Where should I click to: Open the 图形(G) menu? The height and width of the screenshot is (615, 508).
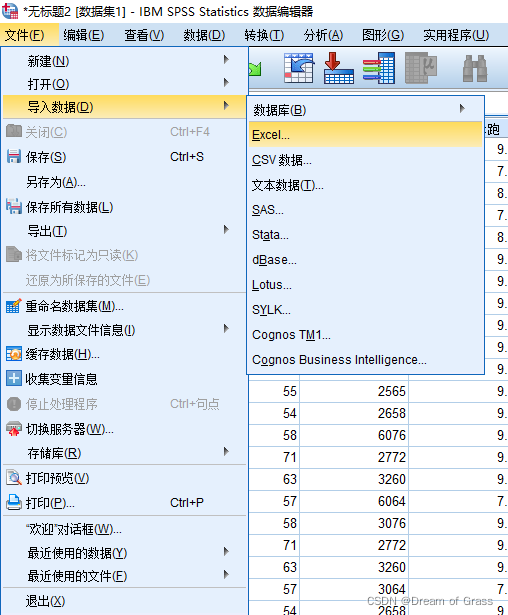click(x=383, y=35)
